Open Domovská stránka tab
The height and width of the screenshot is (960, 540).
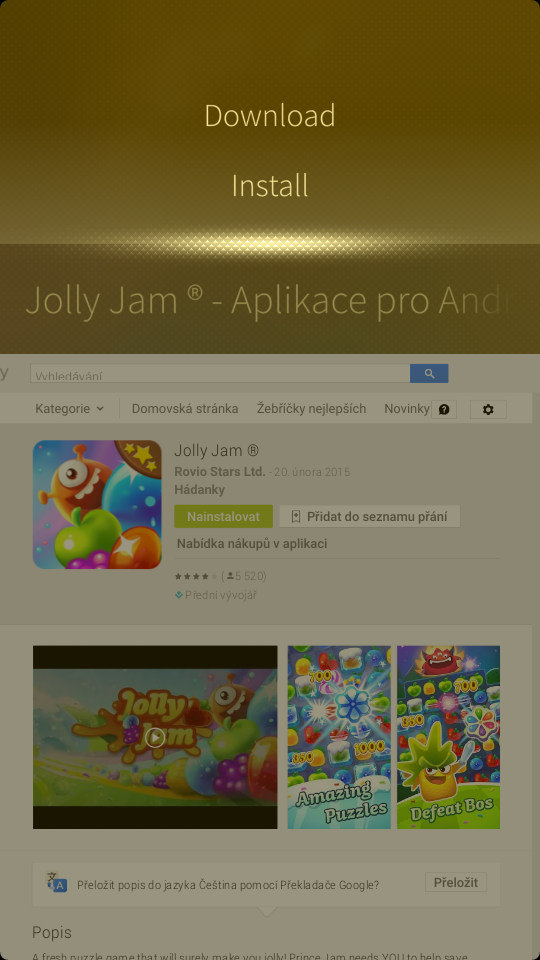coord(185,408)
